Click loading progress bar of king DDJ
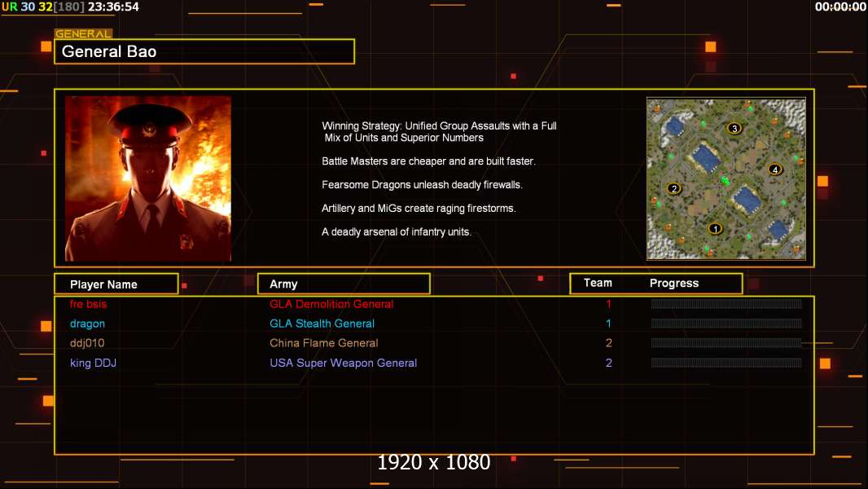Screen dimensions: 868x489 tap(726, 363)
